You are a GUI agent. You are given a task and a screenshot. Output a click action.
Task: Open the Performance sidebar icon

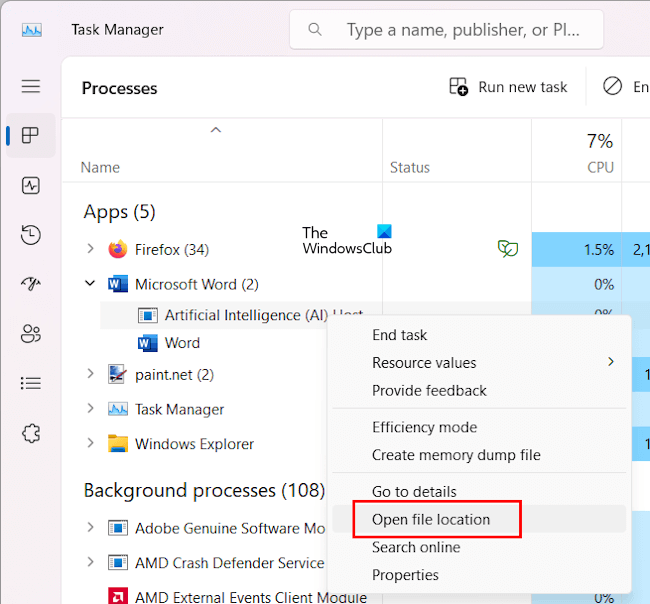(x=31, y=185)
